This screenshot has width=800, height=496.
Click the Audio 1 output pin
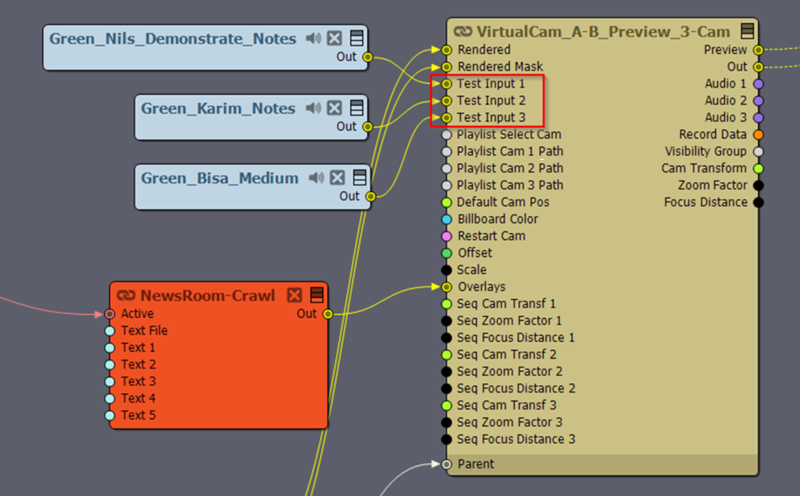point(759,84)
